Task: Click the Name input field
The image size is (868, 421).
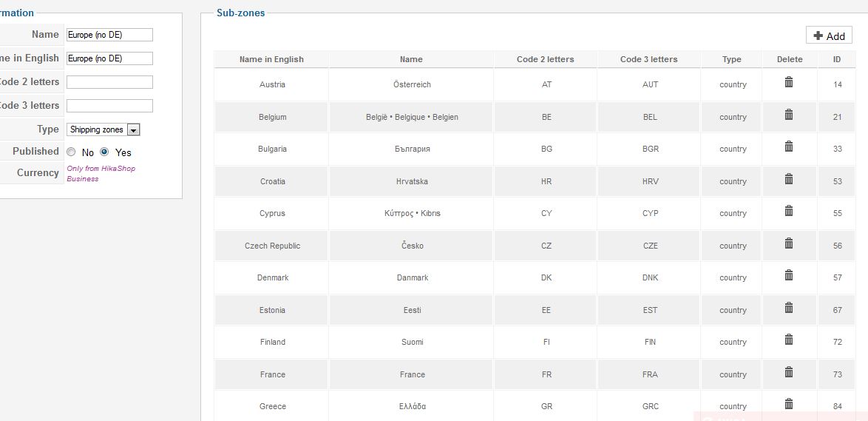Action: click(109, 35)
